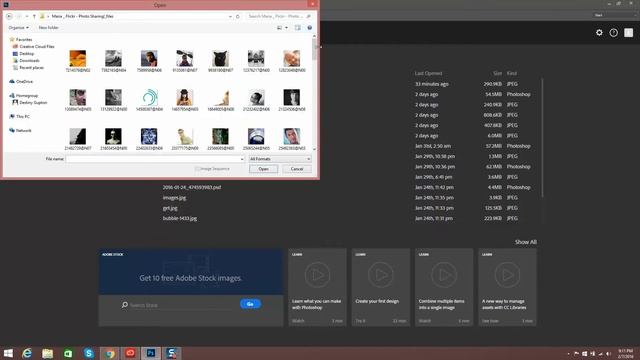The height and width of the screenshot is (360, 640).
Task: Open recent file images.jpg
Action: click(174, 198)
